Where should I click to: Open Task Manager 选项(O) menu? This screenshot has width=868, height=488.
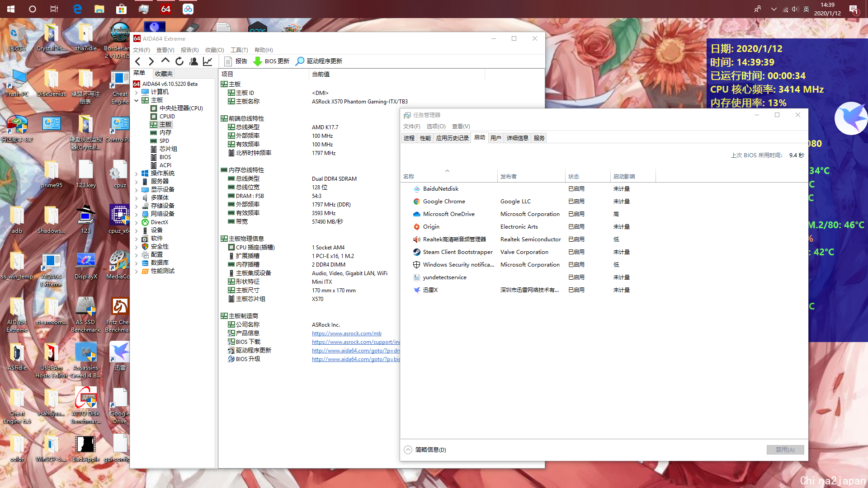pyautogui.click(x=436, y=127)
